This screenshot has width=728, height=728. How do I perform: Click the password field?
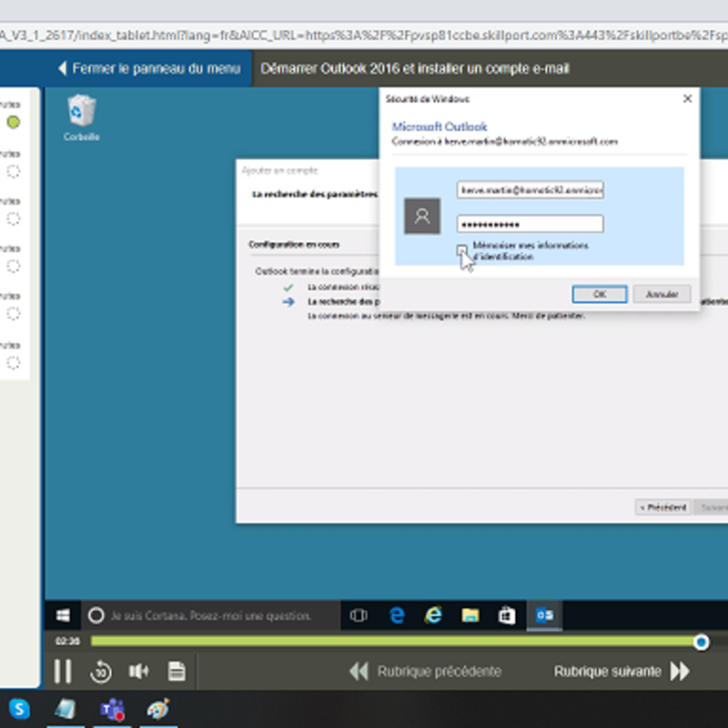click(x=530, y=224)
